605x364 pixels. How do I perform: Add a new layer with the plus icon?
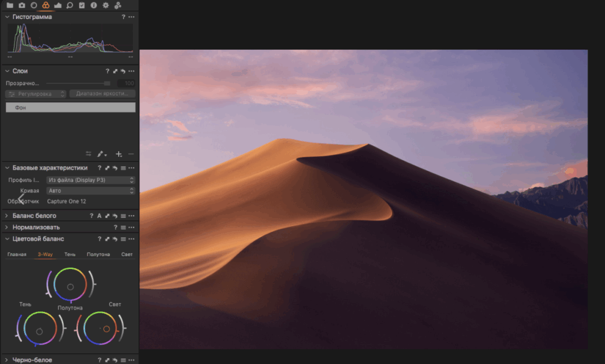[x=119, y=154]
